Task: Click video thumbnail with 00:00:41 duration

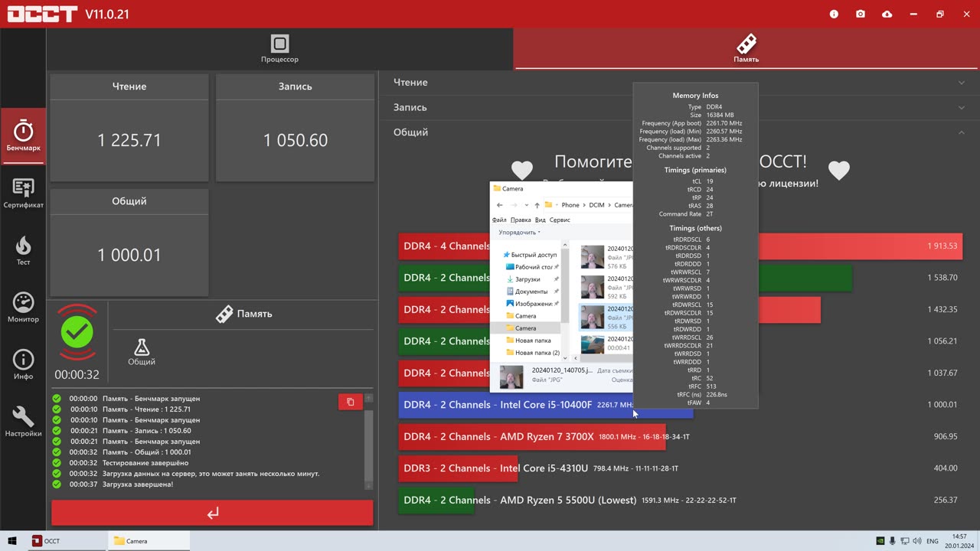Action: click(x=592, y=344)
